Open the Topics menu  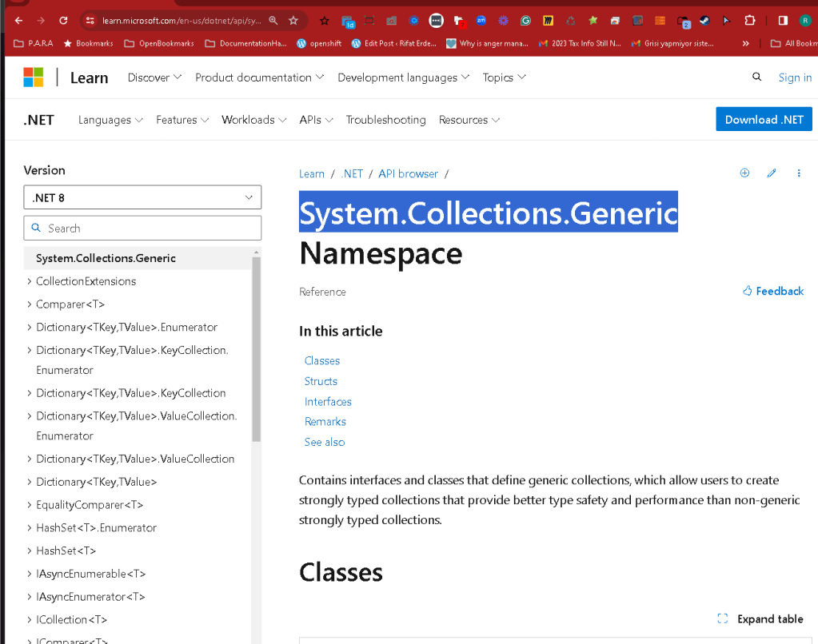[504, 78]
